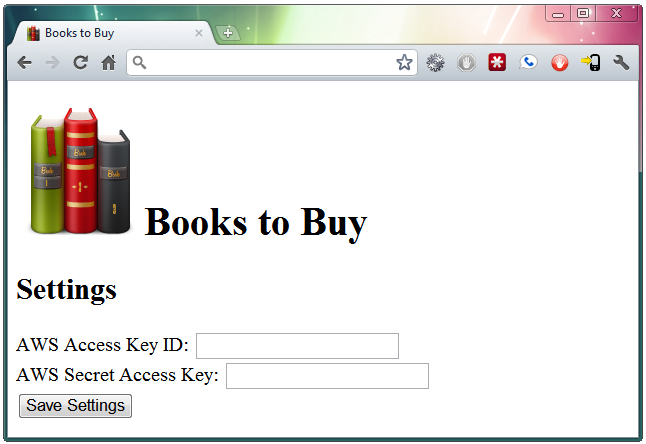
Task: Focus the AWS Secret Access Key field
Action: tap(328, 376)
